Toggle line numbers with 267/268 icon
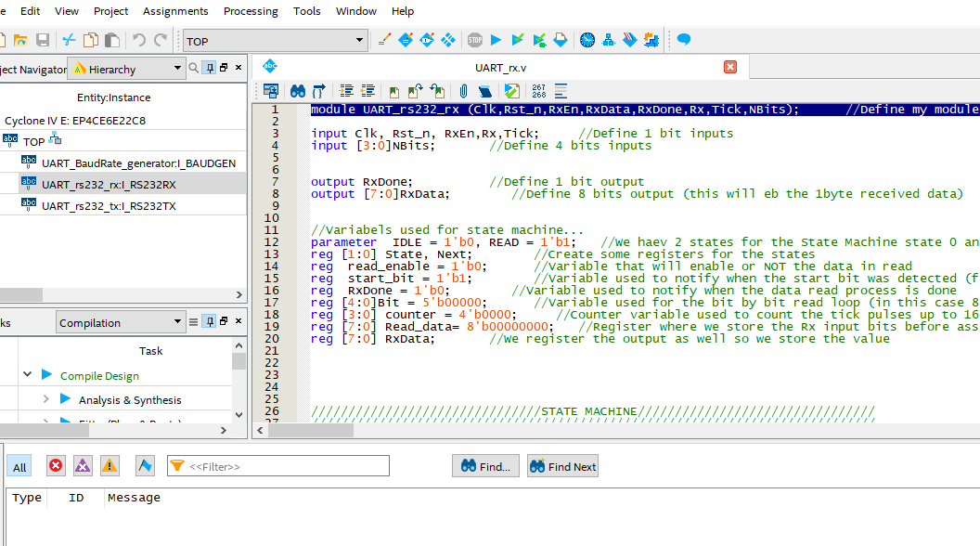 (539, 91)
